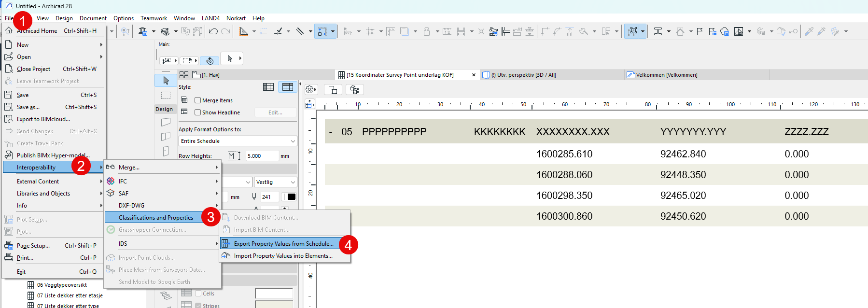Click the pen number 241 field
This screenshot has width=868, height=308.
[x=269, y=197]
